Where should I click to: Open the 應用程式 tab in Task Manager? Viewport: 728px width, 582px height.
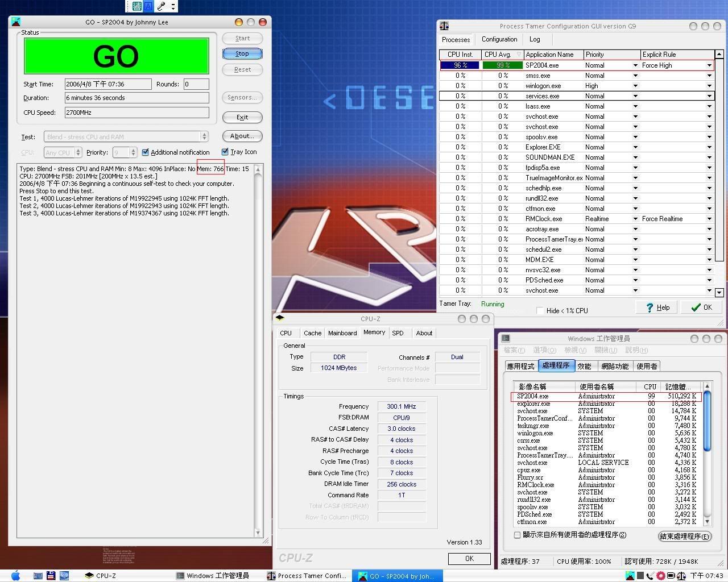(520, 366)
